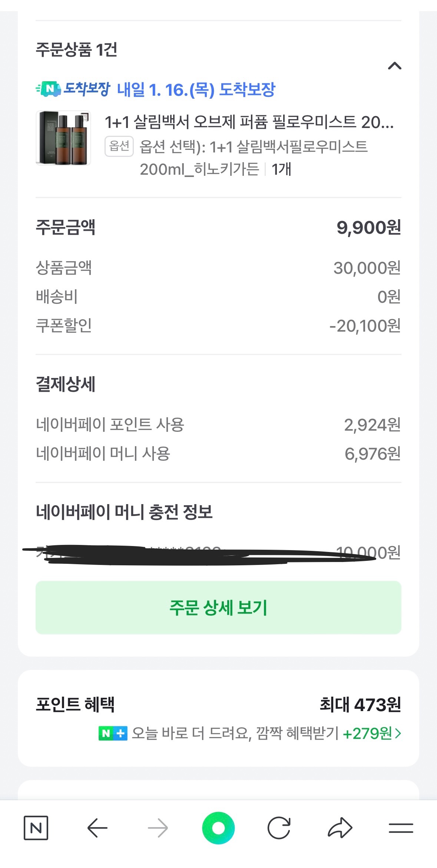Open the two-line menu icon
The width and height of the screenshot is (437, 868).
(x=401, y=828)
